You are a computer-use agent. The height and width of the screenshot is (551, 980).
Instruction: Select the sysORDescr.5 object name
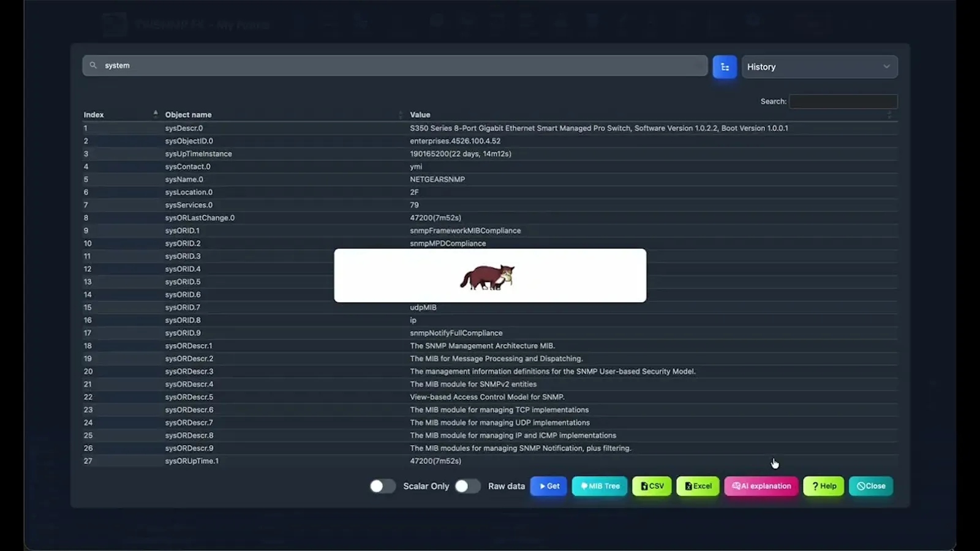click(x=189, y=397)
